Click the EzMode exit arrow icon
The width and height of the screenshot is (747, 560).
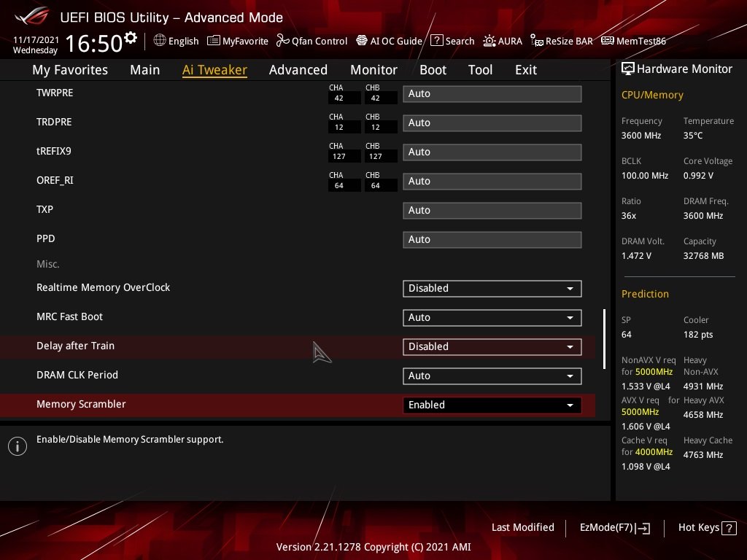(643, 528)
